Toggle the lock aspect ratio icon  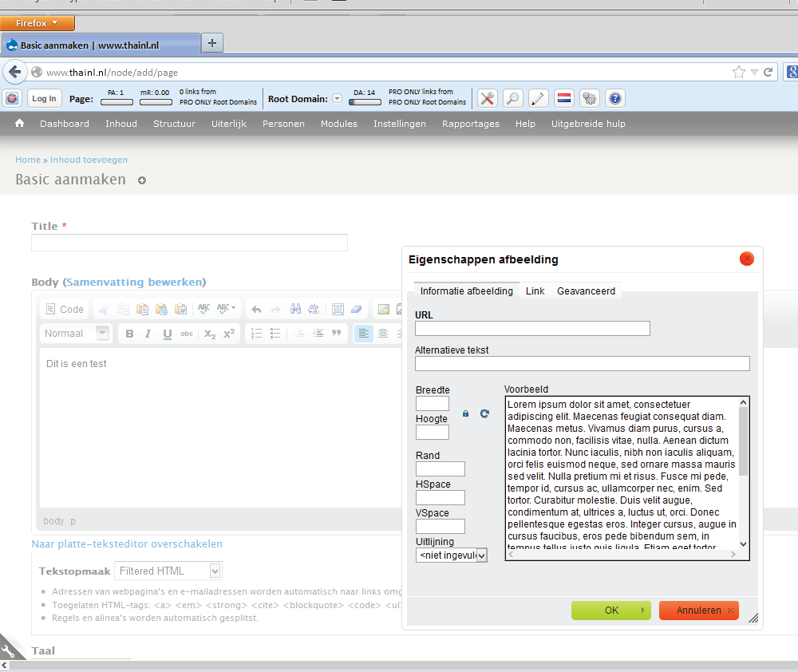466,413
